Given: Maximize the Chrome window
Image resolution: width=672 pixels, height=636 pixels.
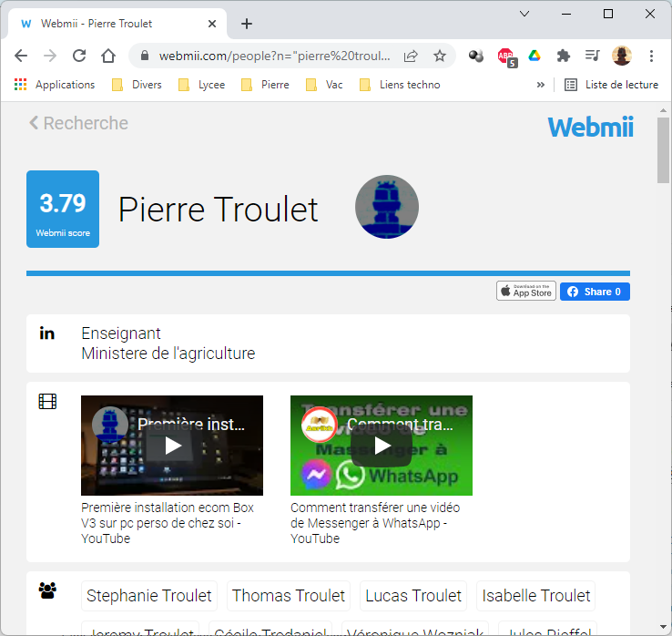Looking at the screenshot, I should tap(607, 14).
